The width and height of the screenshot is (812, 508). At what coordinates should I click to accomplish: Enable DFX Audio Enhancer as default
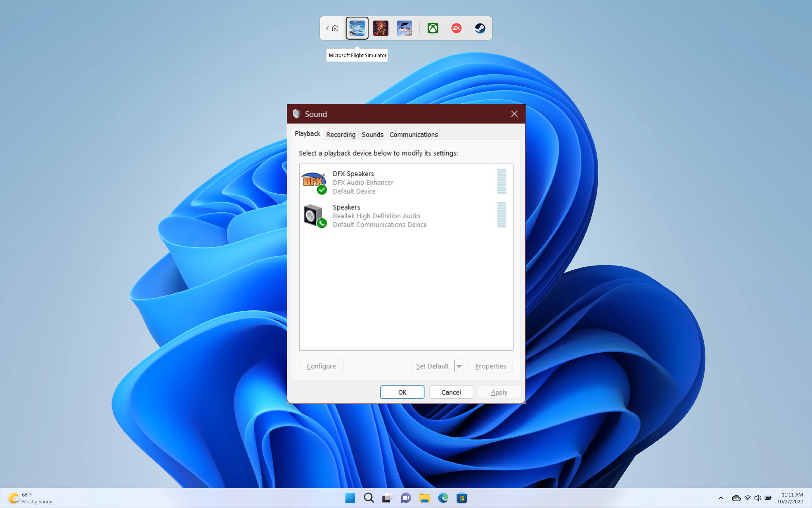[432, 366]
